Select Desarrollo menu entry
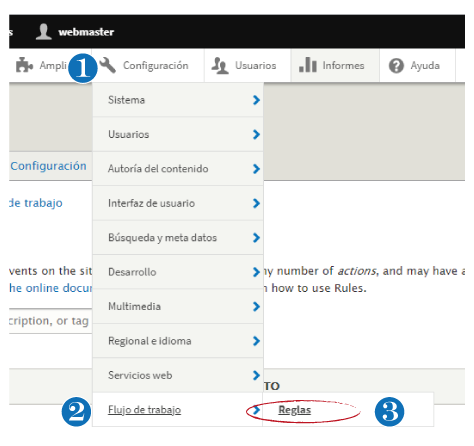The image size is (474, 446). coord(178,272)
